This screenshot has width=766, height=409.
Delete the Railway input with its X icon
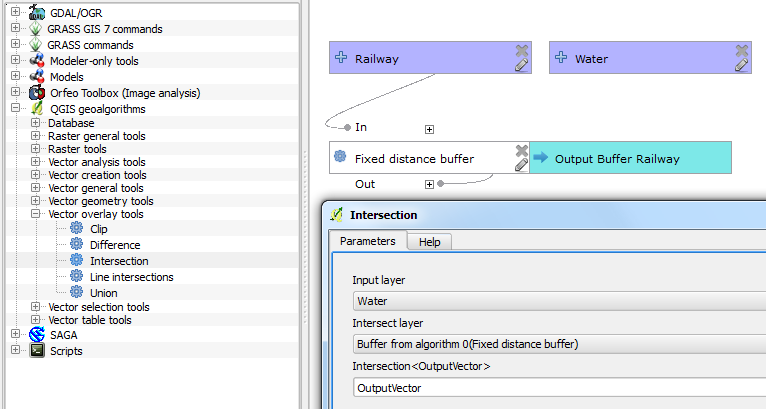(522, 50)
